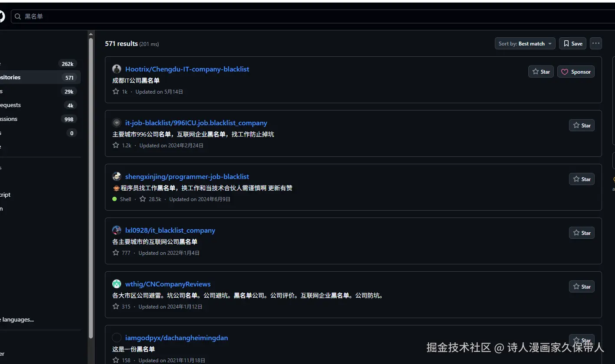Click shengxinjing's profile avatar
The image size is (615, 364).
[116, 176]
